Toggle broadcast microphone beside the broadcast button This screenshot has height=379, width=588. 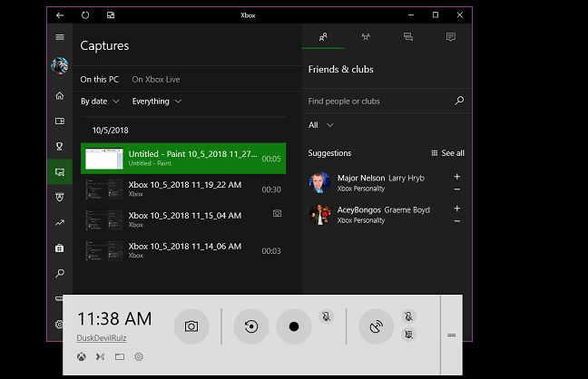(408, 316)
